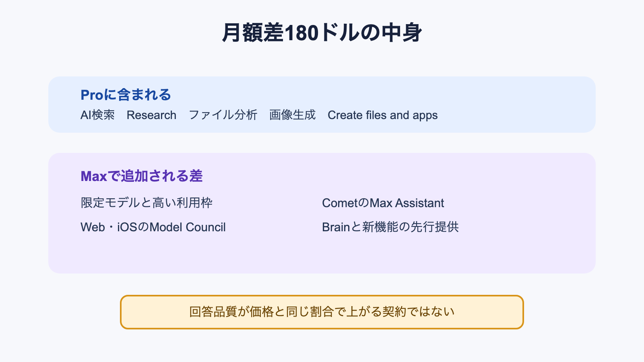
Task: Click Create files and apps text
Action: pos(382,115)
